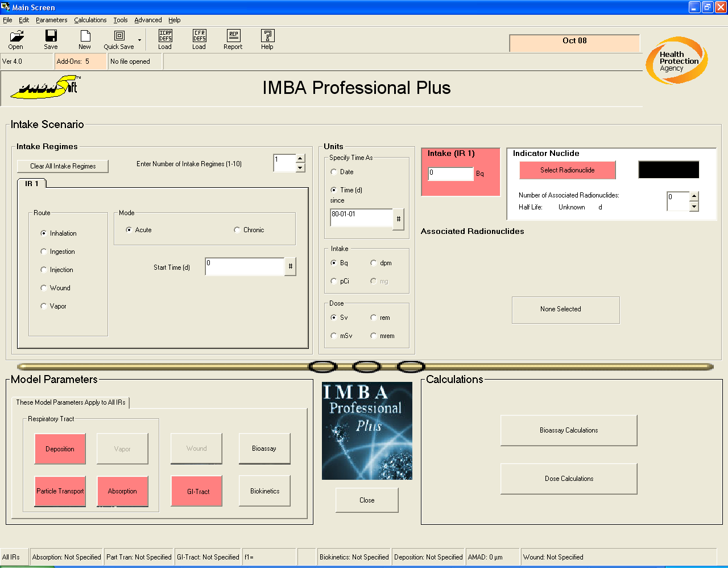The width and height of the screenshot is (728, 568).
Task: Open the Report toolbar icon
Action: click(233, 40)
